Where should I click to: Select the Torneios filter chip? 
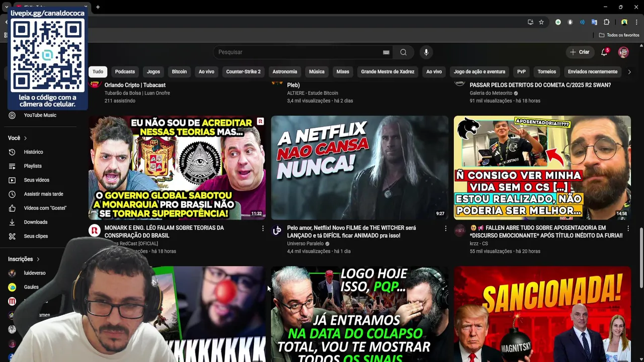547,72
